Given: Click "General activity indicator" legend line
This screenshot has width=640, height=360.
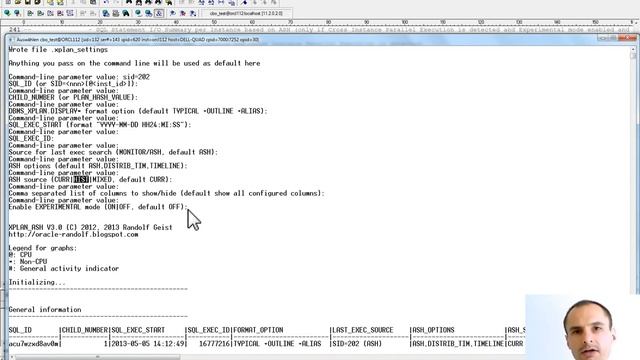Looking at the screenshot, I should (64, 269).
